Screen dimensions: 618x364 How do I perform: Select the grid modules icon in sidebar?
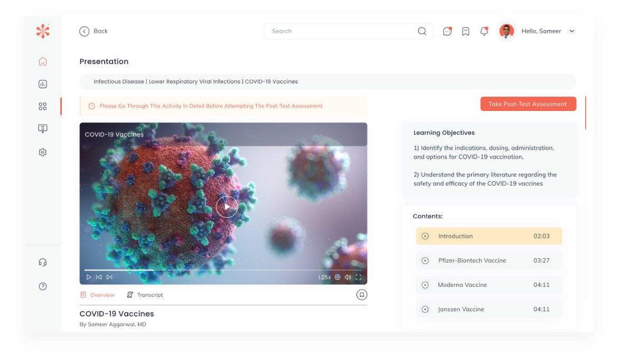tap(43, 107)
